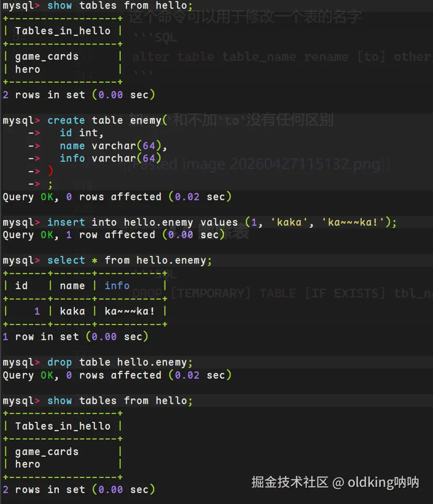The height and width of the screenshot is (504, 433).
Task: Select the 'id int,' column definition line
Action: pos(81,133)
